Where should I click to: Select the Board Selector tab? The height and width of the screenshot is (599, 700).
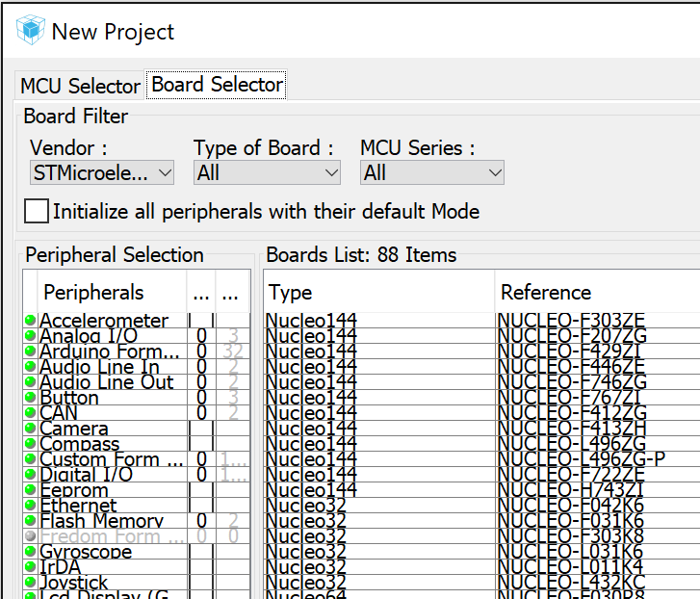click(218, 85)
